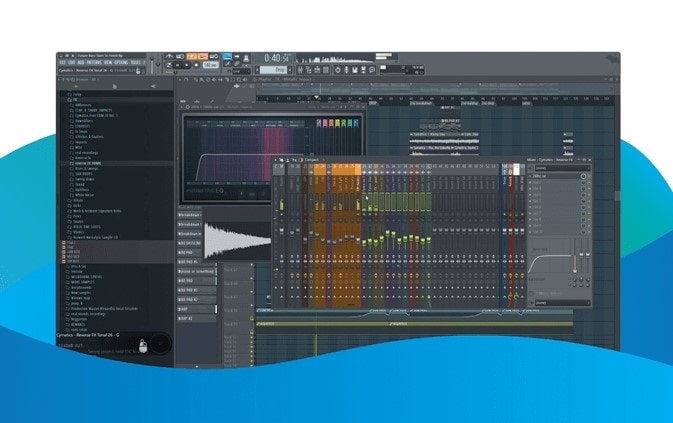
Task: Click the stop button in transport
Action: point(186,65)
